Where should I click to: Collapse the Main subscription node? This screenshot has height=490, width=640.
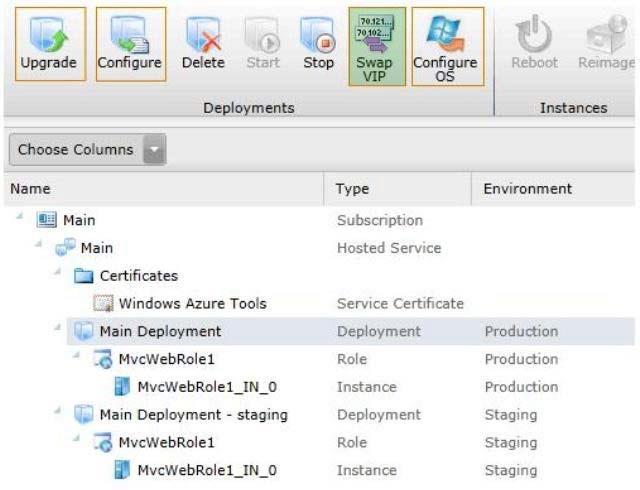point(20,216)
